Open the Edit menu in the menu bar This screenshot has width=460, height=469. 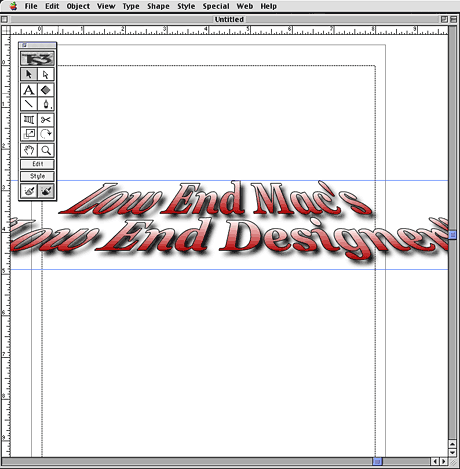[52, 6]
